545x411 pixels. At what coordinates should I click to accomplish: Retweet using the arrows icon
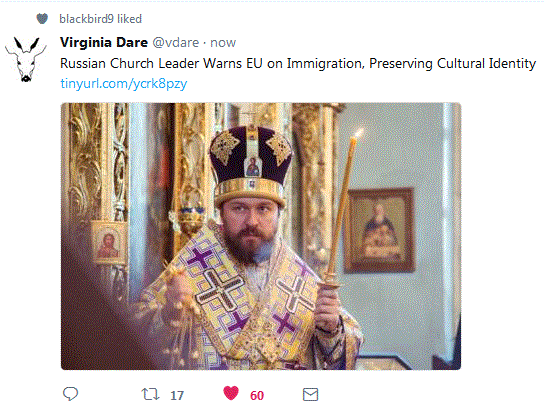150,394
